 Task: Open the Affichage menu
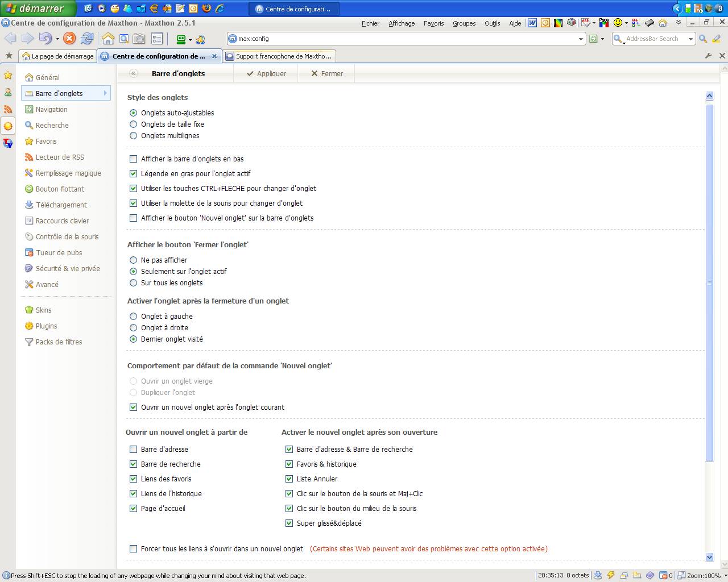click(x=402, y=23)
